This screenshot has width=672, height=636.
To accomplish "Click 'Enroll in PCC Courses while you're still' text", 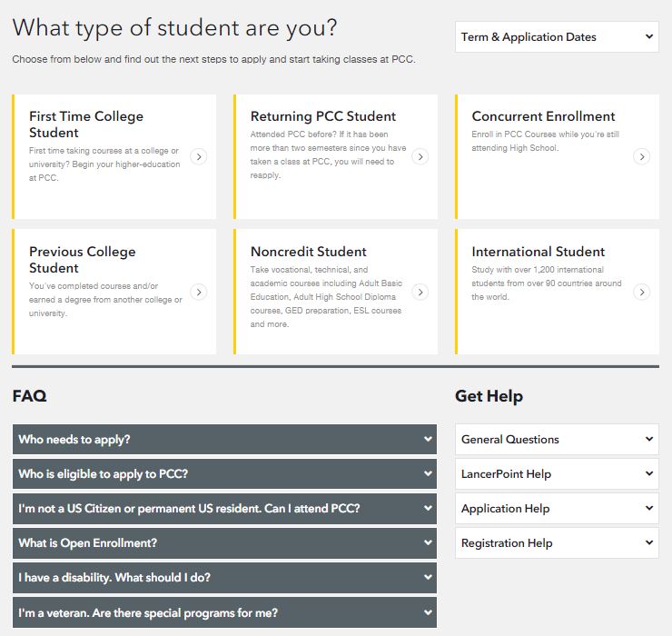I will pyautogui.click(x=545, y=134).
